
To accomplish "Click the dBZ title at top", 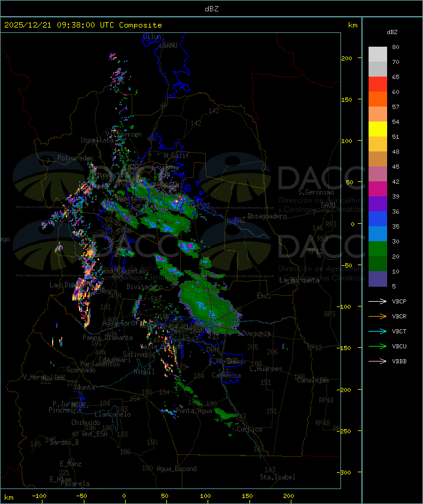I will [x=212, y=9].
